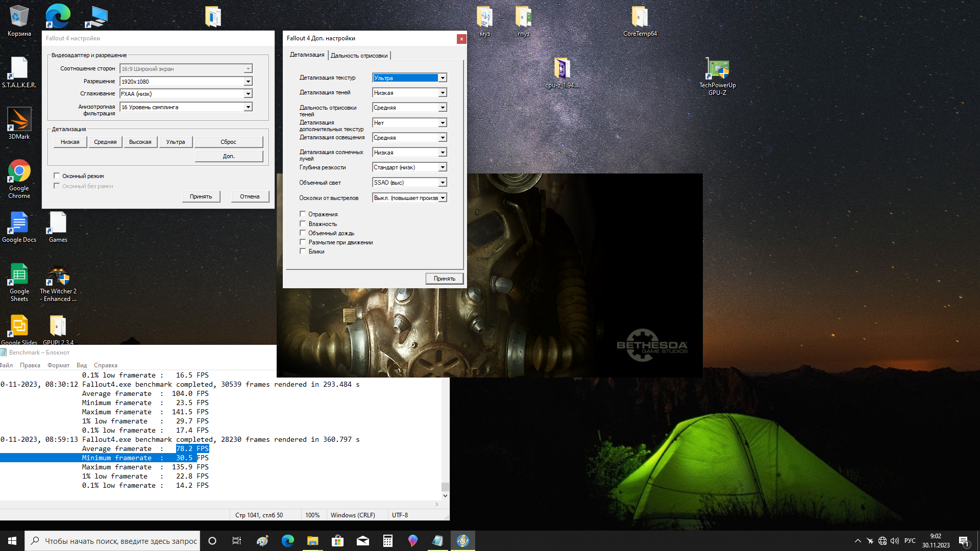
Task: Expand the Сглаживание FXAA dropdown
Action: click(248, 94)
